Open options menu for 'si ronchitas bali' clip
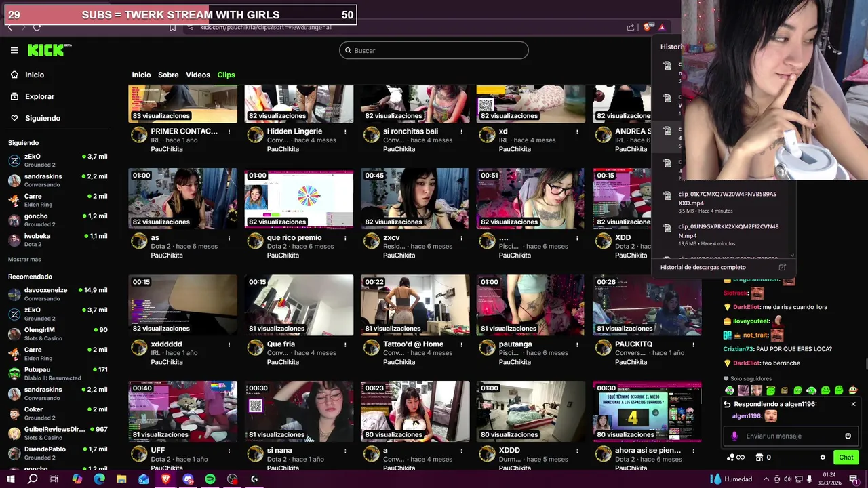The height and width of the screenshot is (488, 868). coord(461,131)
